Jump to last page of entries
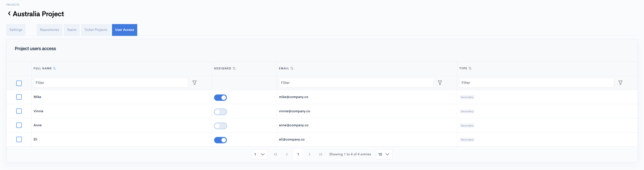The height and width of the screenshot is (170, 644). tap(321, 154)
